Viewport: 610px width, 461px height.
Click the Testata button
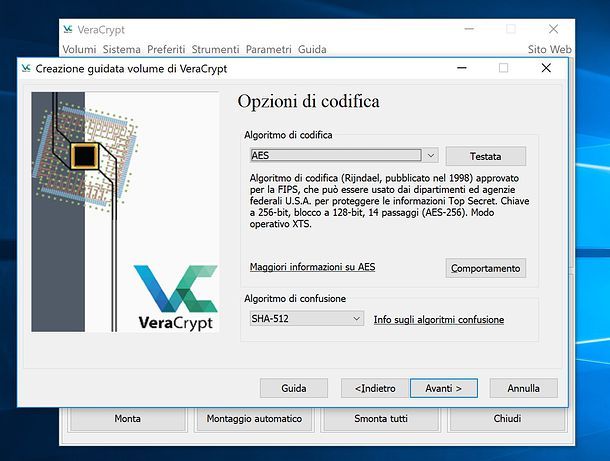(x=486, y=156)
